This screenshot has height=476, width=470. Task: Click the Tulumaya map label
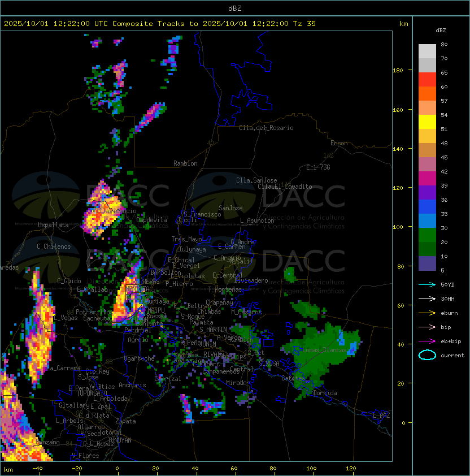coord(193,249)
